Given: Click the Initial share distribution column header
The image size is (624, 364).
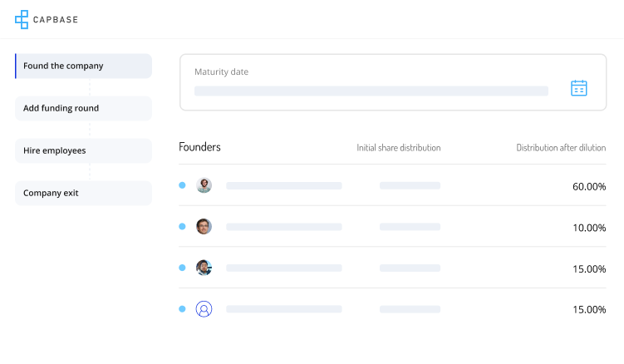Looking at the screenshot, I should 398,148.
